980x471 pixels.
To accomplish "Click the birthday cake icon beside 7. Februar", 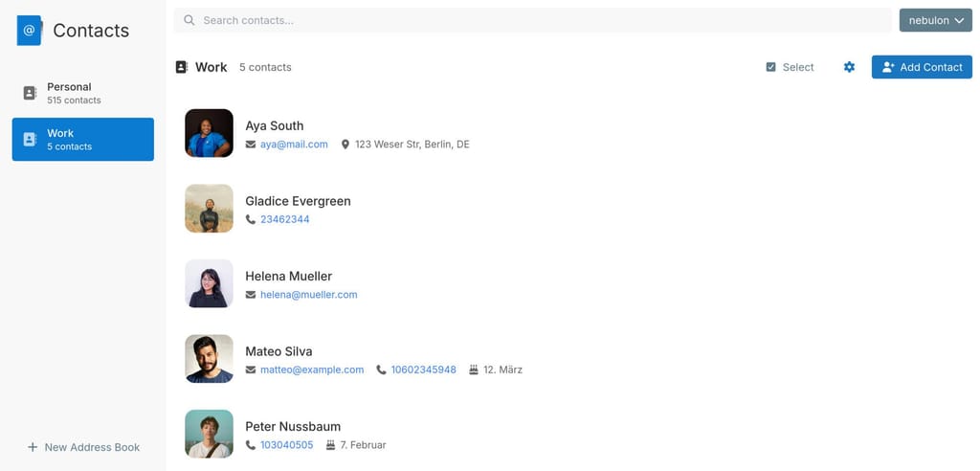I will coord(330,445).
